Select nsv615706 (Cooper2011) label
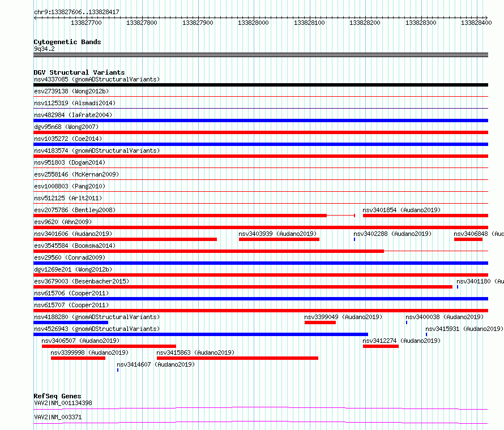 click(71, 293)
